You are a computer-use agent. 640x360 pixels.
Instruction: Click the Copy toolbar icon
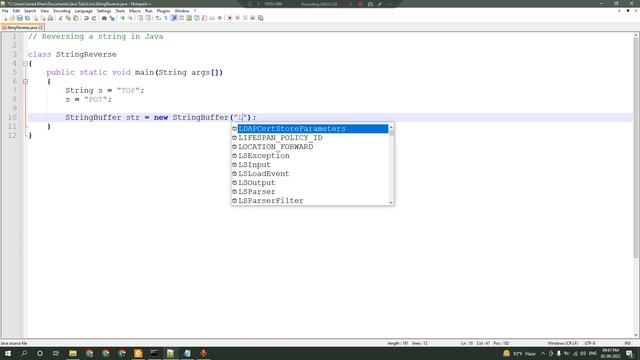68,18
